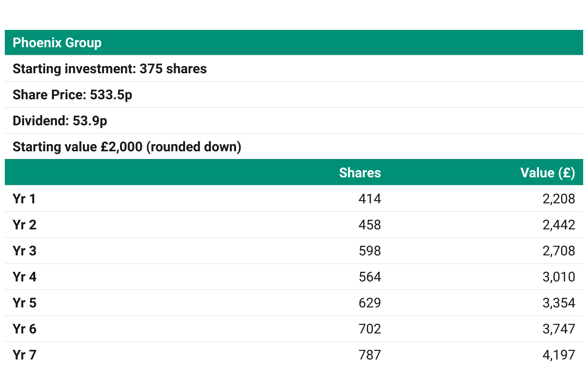588x372 pixels.
Task: Click the Value (£) column header
Action: point(548,173)
